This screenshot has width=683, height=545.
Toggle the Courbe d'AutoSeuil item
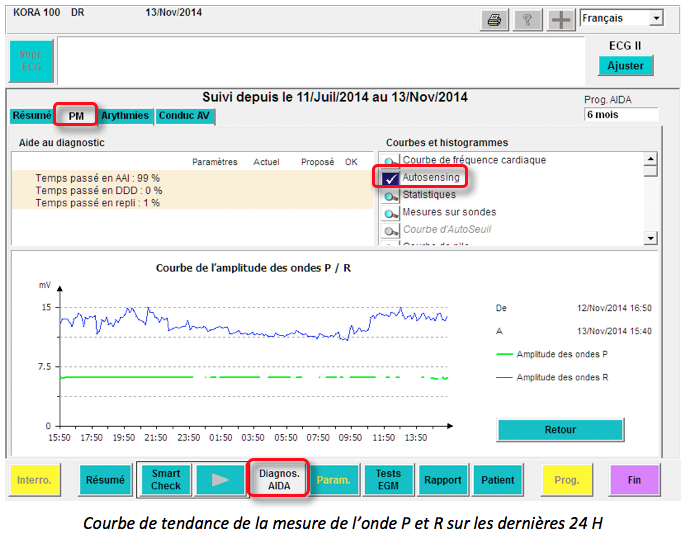pos(390,229)
